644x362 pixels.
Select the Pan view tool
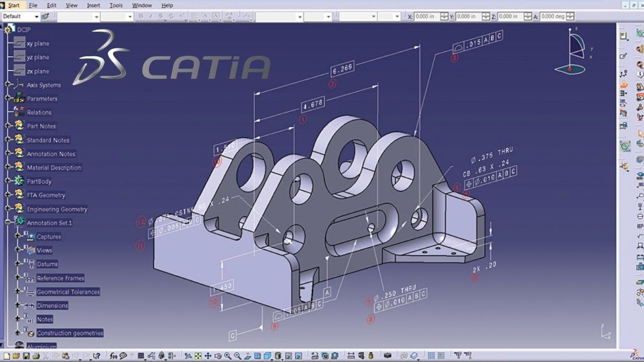[208, 356]
